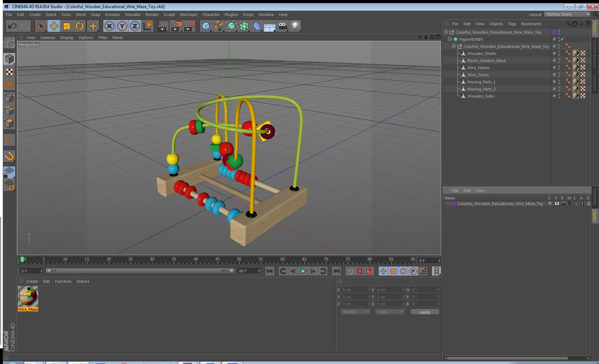Screen dimensions: 599x364
Task: Go to end of animation
Action: (336, 271)
